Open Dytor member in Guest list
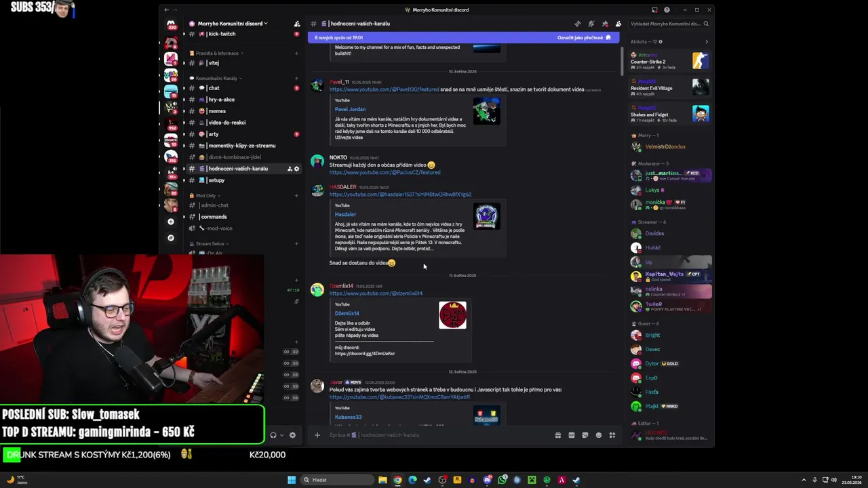This screenshot has width=868, height=488. click(670, 363)
